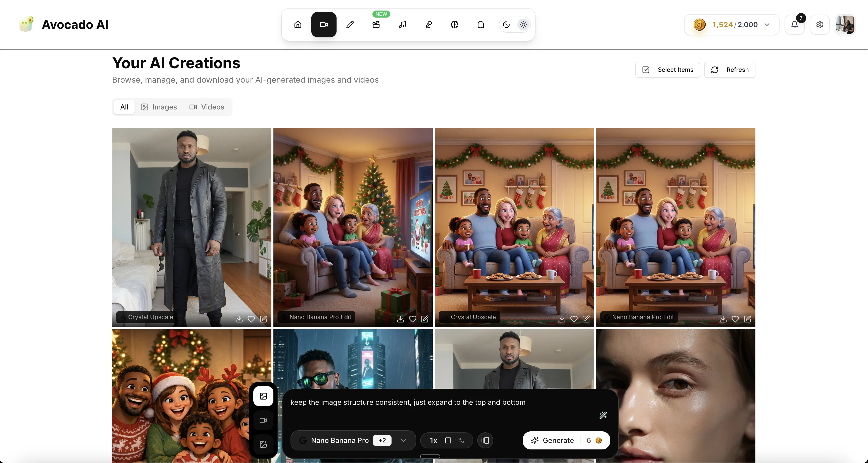Click the drag handle below prompt panel
868x463 pixels.
[x=430, y=456]
